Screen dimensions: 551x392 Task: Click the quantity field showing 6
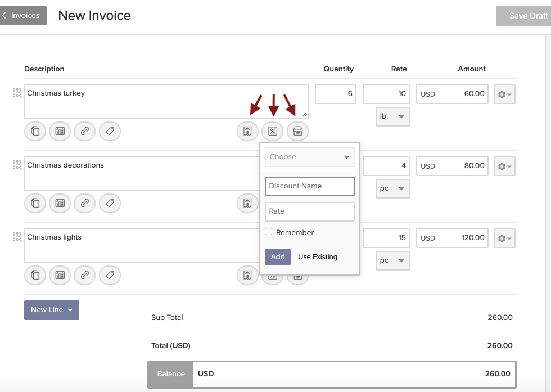336,94
